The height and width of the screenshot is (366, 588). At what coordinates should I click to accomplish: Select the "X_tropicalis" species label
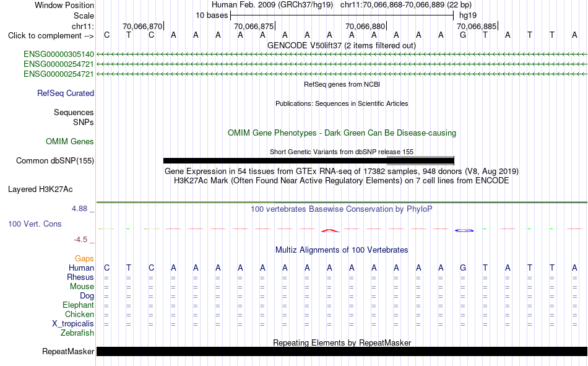click(x=73, y=324)
